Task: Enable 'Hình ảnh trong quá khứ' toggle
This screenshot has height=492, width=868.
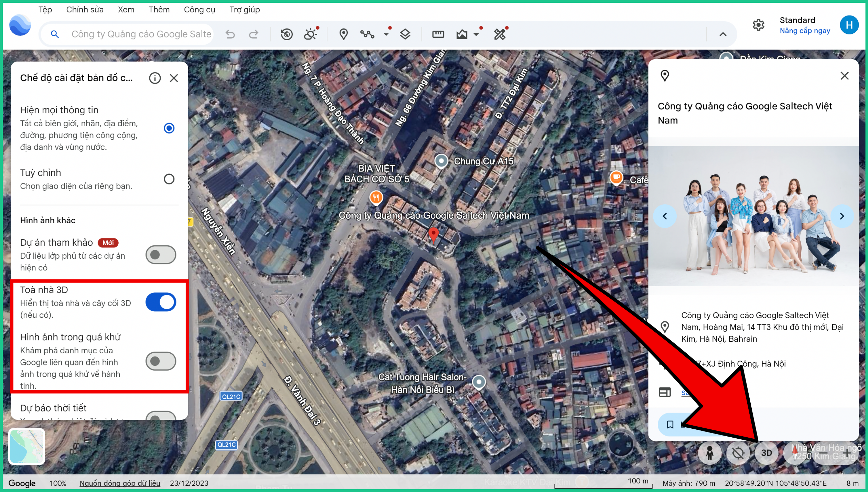Action: tap(161, 361)
